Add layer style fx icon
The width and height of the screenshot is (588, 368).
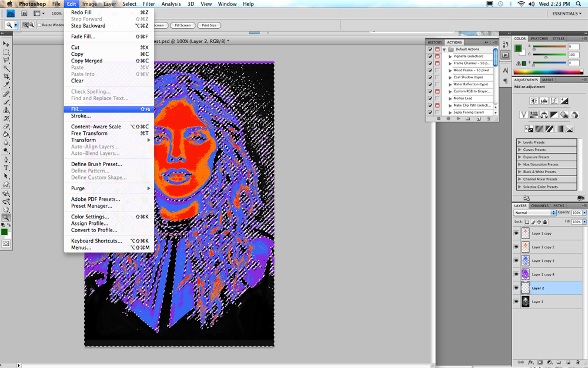coord(530,362)
